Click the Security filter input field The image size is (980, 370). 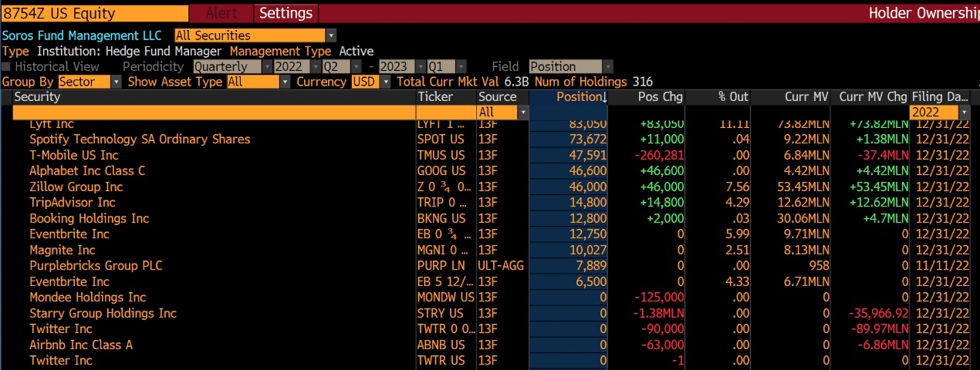214,113
